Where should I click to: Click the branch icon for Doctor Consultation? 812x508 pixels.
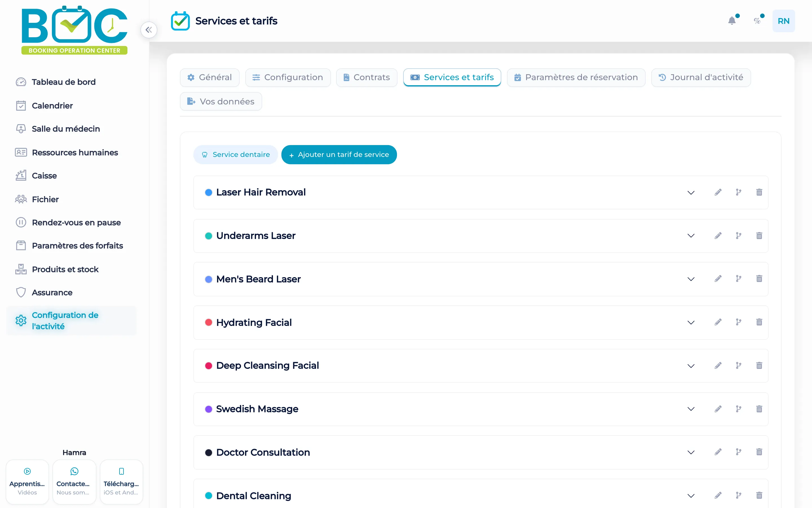pos(738,452)
